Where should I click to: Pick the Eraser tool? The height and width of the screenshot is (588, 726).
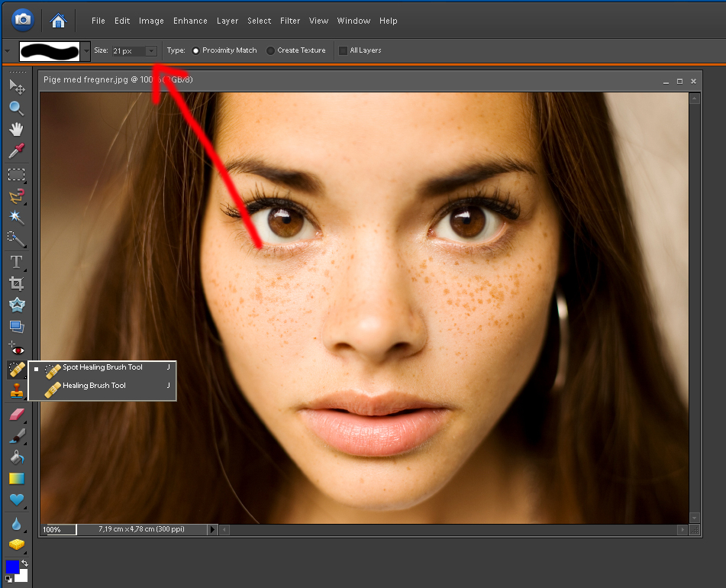(16, 414)
